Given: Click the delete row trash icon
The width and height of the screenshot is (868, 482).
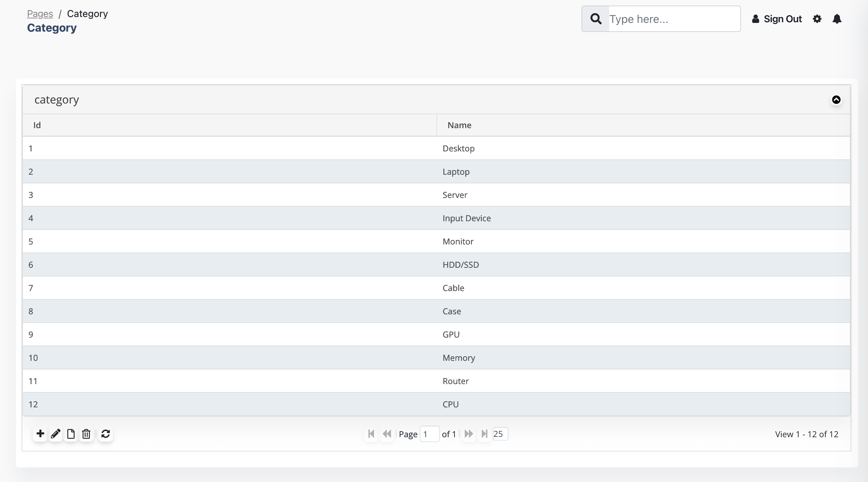Looking at the screenshot, I should (86, 434).
